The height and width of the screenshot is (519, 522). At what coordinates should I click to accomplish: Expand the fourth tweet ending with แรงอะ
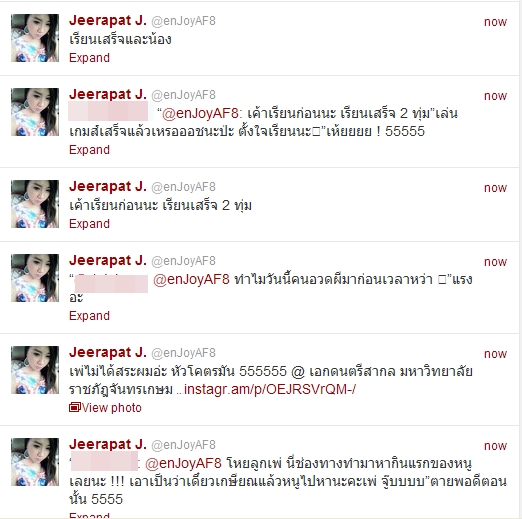pyautogui.click(x=89, y=316)
